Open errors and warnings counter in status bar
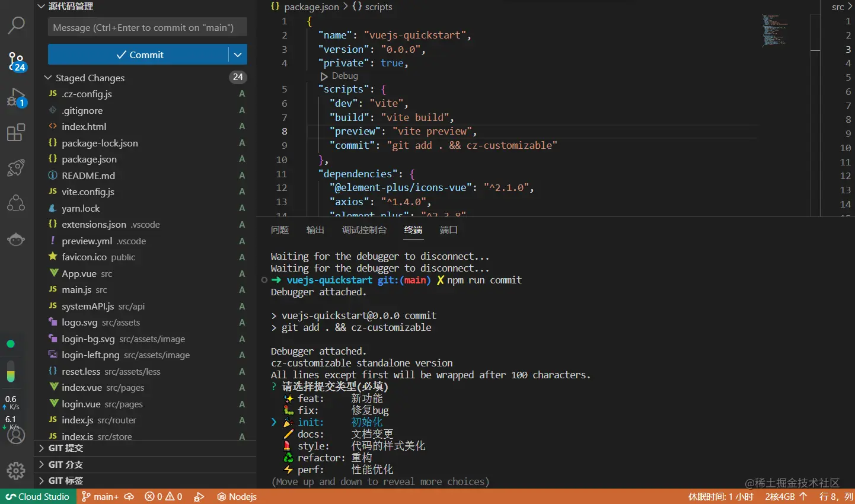 [164, 497]
